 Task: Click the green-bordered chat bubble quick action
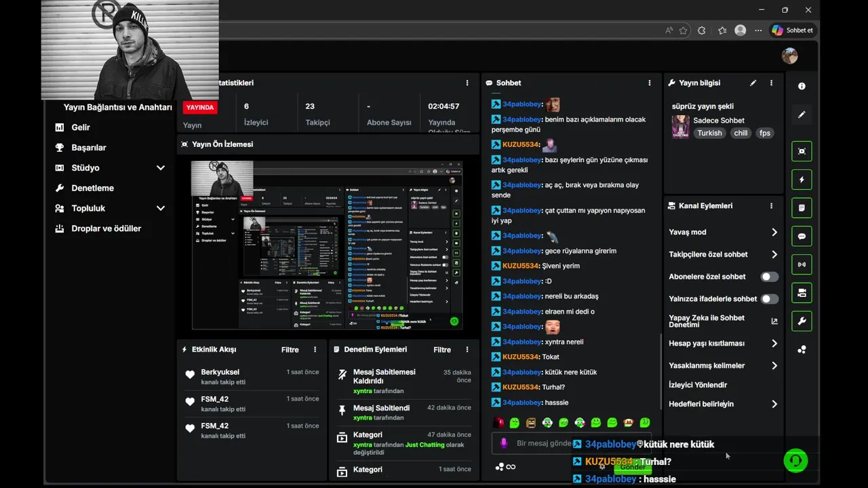point(802,237)
